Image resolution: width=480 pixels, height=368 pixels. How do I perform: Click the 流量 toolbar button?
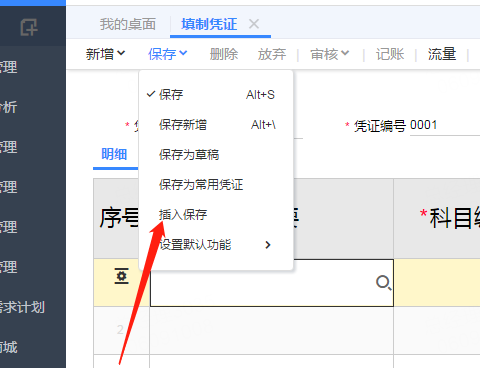point(442,54)
